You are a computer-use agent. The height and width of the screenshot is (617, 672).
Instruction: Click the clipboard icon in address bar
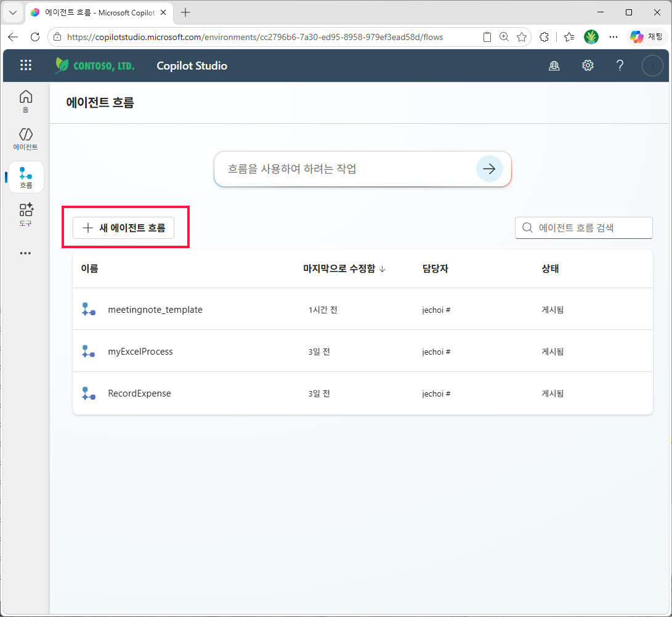487,38
